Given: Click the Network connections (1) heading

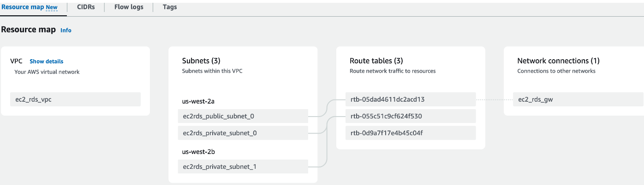Looking at the screenshot, I should click(558, 61).
